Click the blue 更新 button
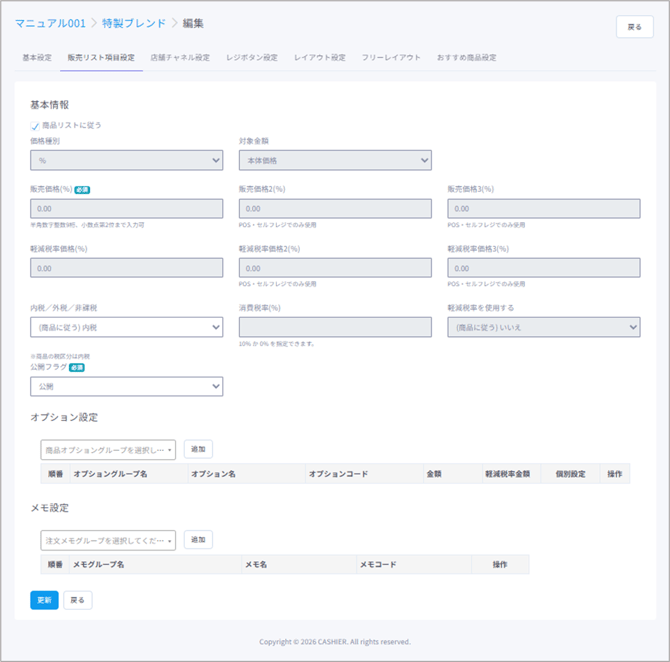 (44, 600)
